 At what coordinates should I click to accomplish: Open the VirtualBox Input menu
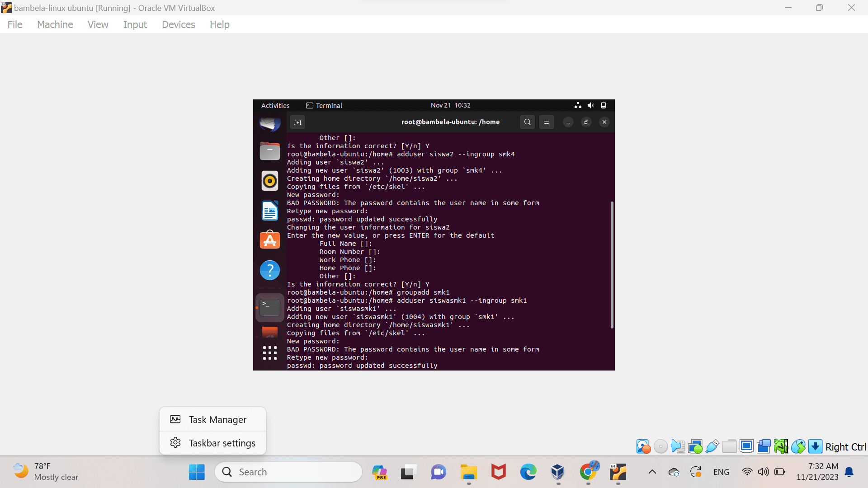point(135,24)
